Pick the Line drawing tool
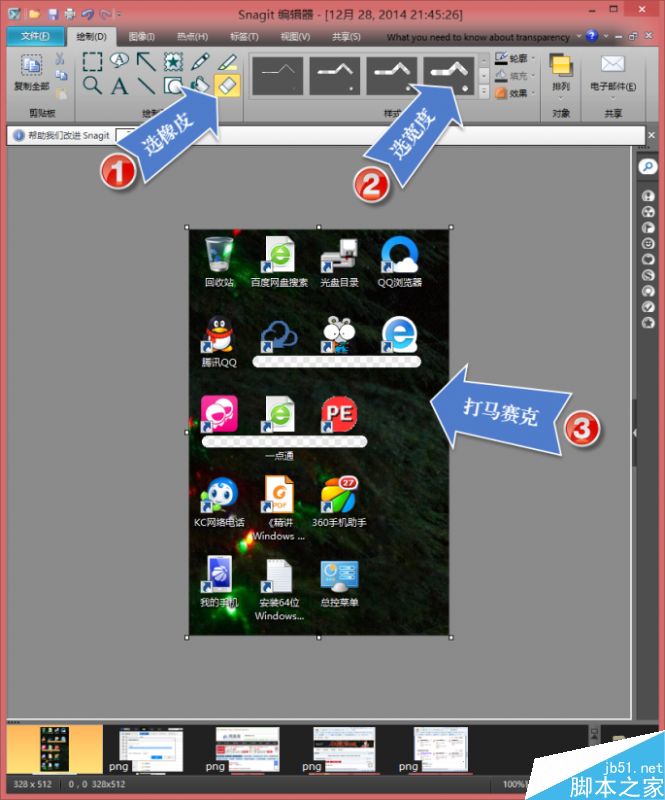The height and width of the screenshot is (800, 665). tap(146, 86)
